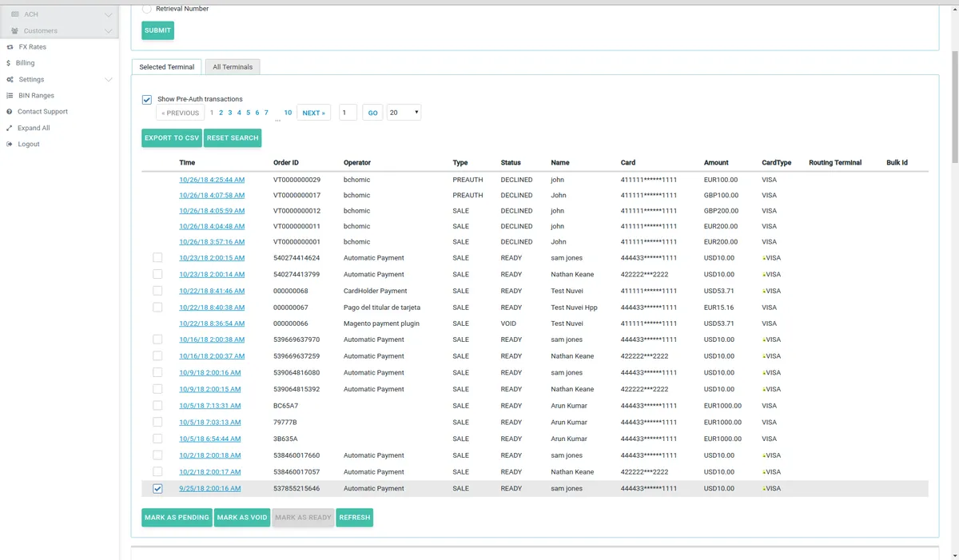The image size is (959, 560).
Task: Click the Settings gears icon
Action: [10, 80]
